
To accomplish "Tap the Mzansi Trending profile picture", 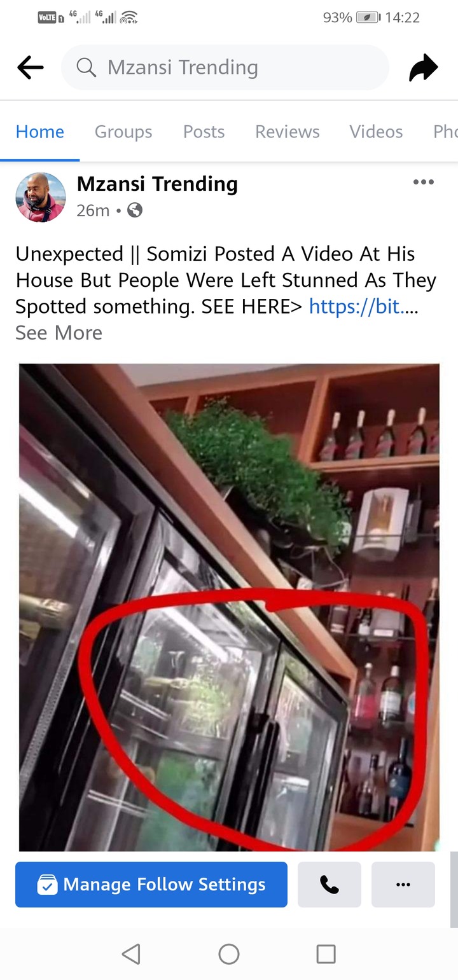I will 41,197.
